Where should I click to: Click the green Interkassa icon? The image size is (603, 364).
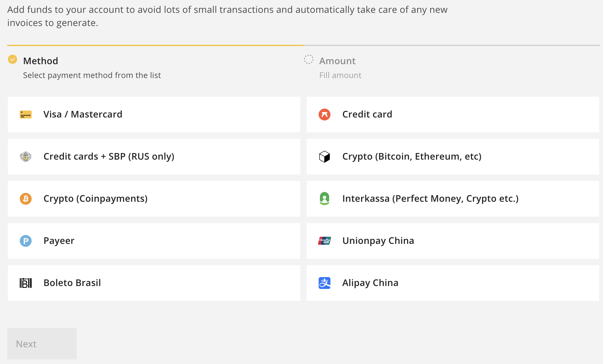click(x=324, y=198)
